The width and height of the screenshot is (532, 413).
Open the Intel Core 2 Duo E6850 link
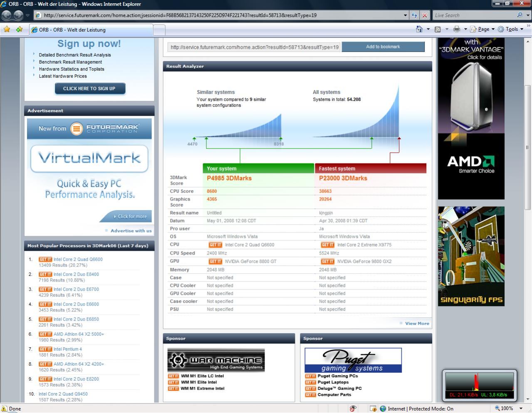[76, 319]
